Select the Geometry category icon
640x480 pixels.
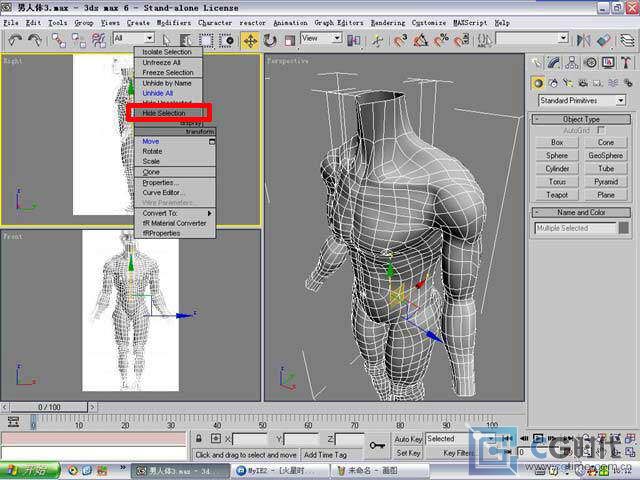tap(538, 83)
